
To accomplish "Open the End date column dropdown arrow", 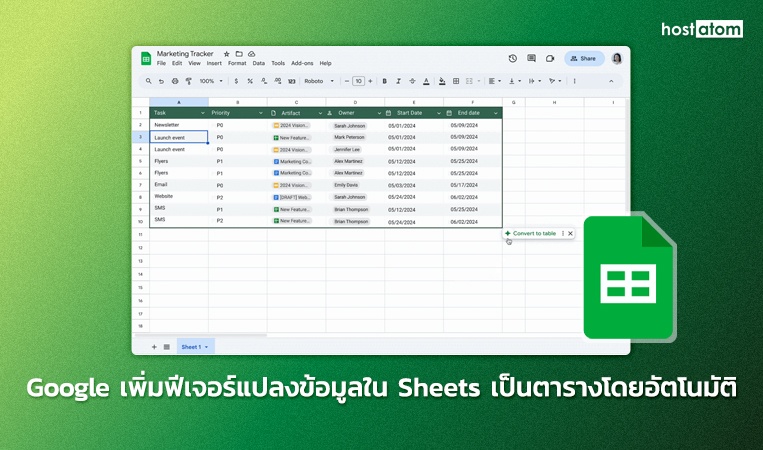I will 495,113.
